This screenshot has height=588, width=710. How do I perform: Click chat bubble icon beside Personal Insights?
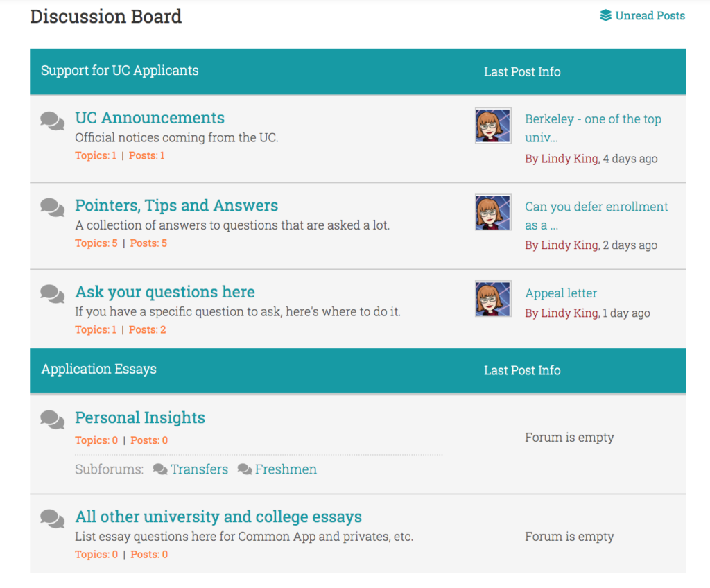(x=53, y=420)
